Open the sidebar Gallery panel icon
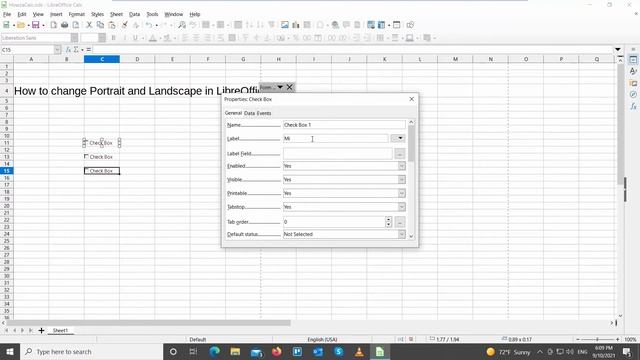This screenshot has width=640, height=360. [633, 83]
